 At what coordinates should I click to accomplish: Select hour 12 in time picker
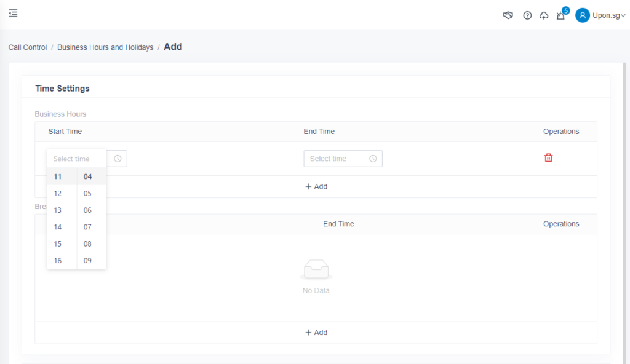coord(58,194)
